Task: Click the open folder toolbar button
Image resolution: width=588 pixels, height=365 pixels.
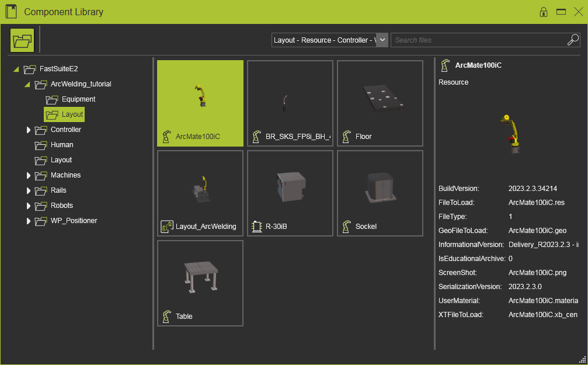Action: (x=22, y=40)
